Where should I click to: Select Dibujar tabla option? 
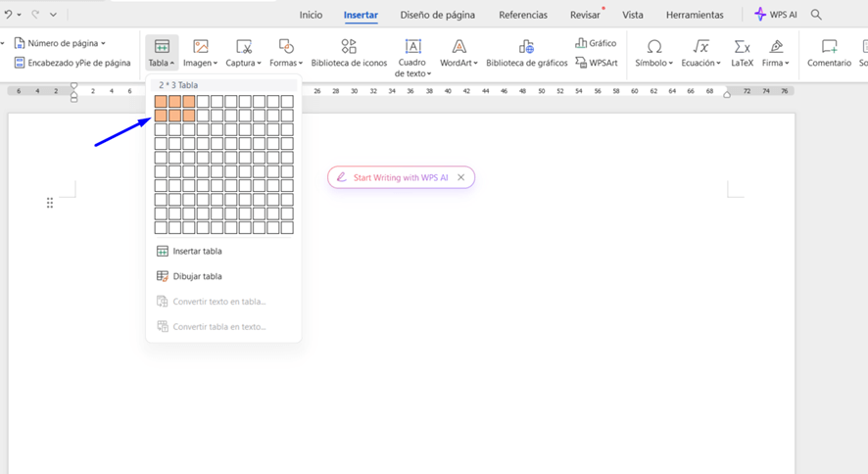pos(197,276)
